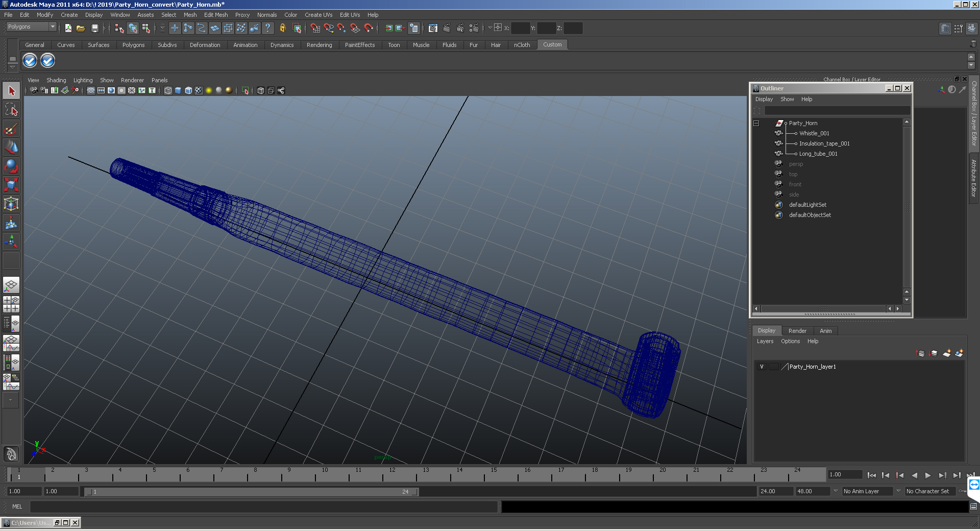This screenshot has width=980, height=531.
Task: Play animation backwards
Action: pyautogui.click(x=914, y=475)
